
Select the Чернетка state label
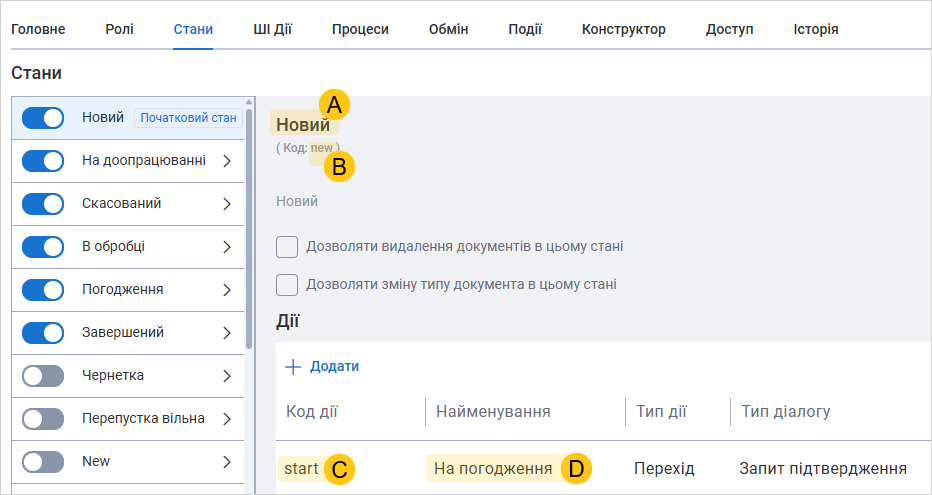(113, 376)
